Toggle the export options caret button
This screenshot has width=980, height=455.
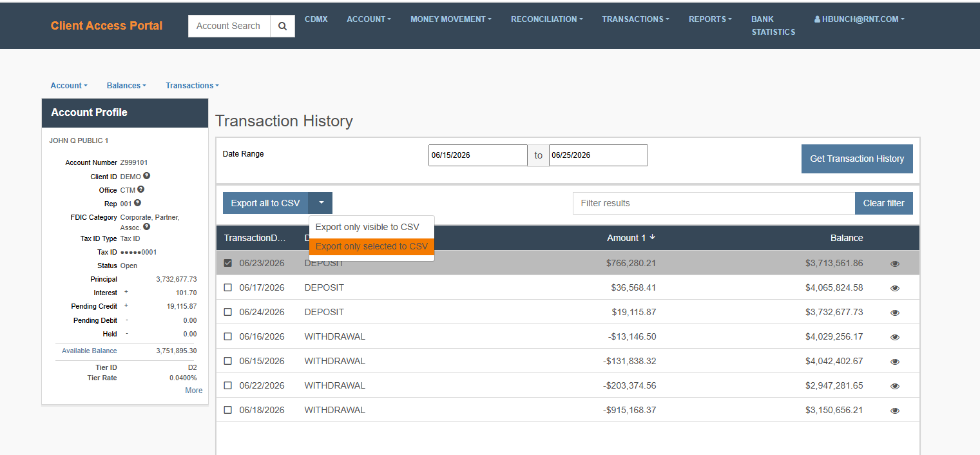(321, 203)
